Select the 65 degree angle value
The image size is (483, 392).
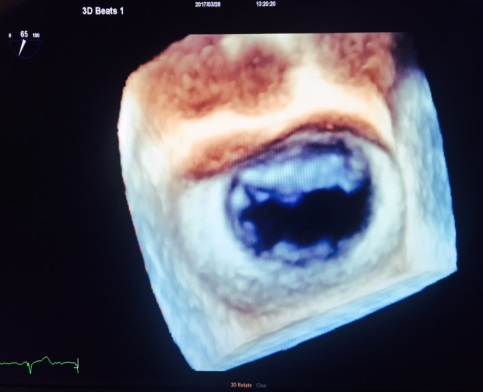pyautogui.click(x=24, y=34)
